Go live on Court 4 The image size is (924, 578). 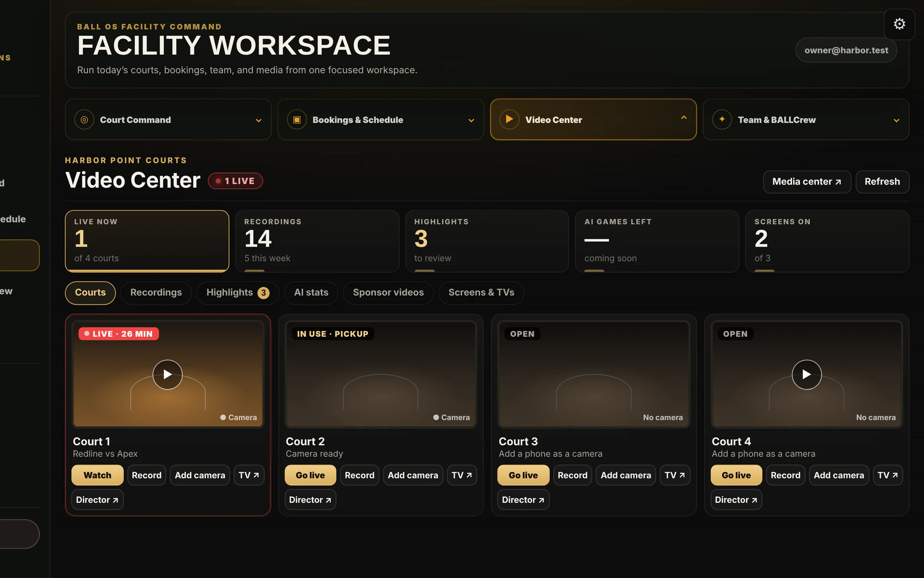736,475
